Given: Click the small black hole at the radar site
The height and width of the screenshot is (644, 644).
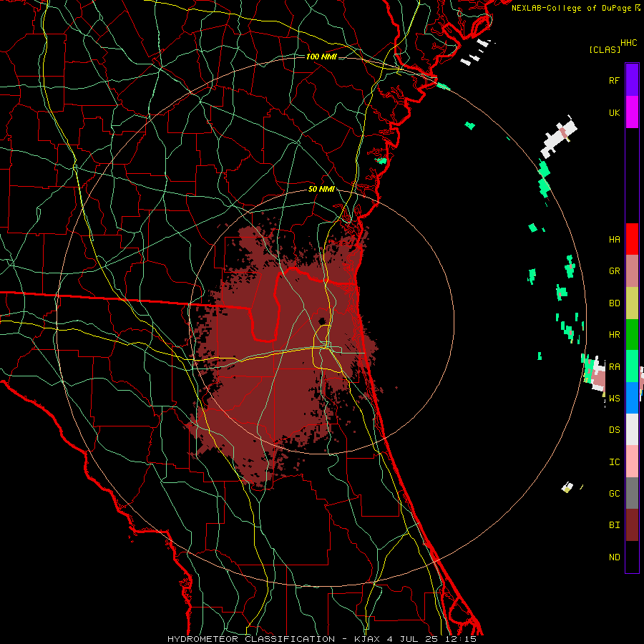Looking at the screenshot, I should (x=323, y=321).
